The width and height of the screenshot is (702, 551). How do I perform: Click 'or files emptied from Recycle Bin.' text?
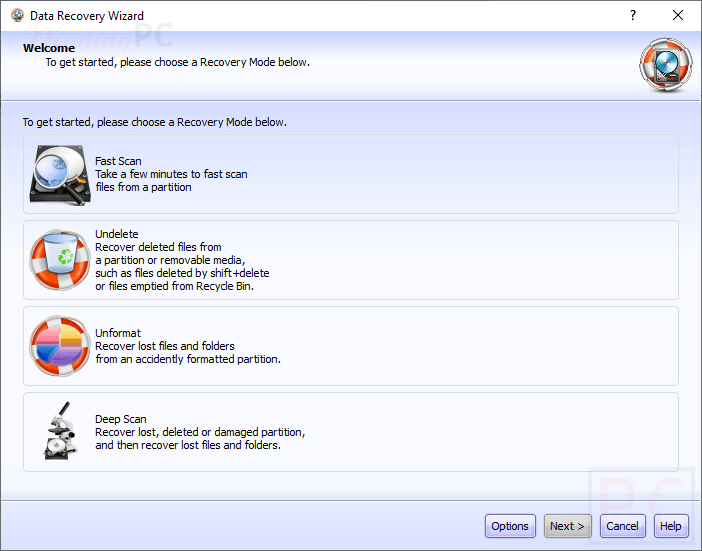pyautogui.click(x=175, y=286)
